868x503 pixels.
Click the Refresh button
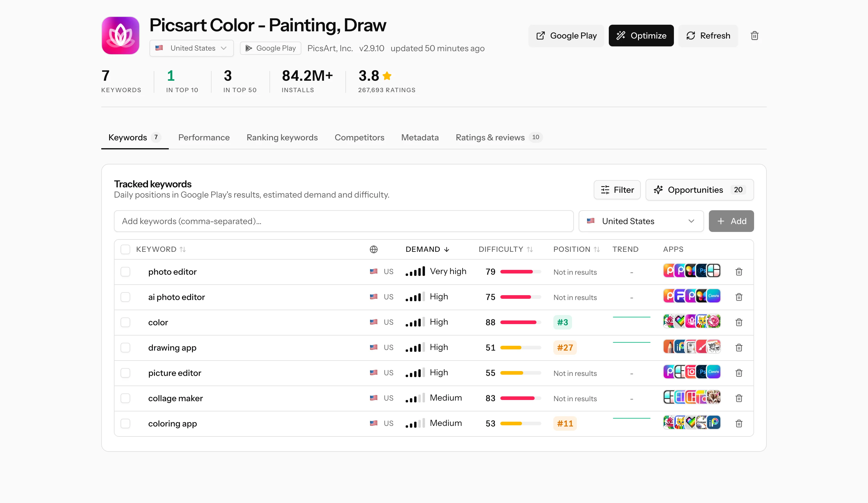click(708, 36)
